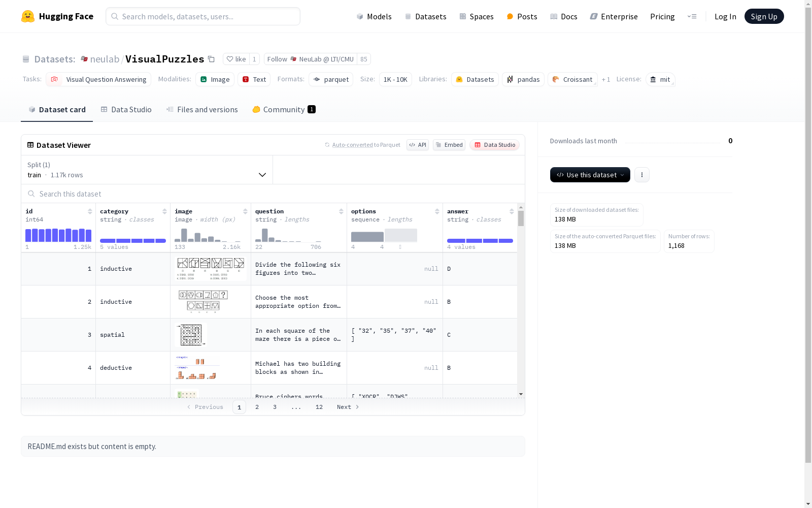Click the image width histogram

(x=208, y=235)
